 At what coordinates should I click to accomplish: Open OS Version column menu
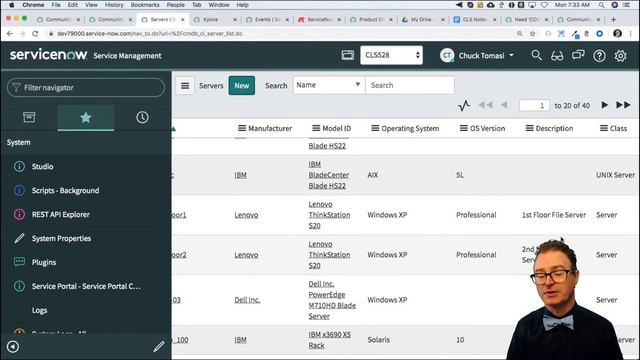[464, 128]
